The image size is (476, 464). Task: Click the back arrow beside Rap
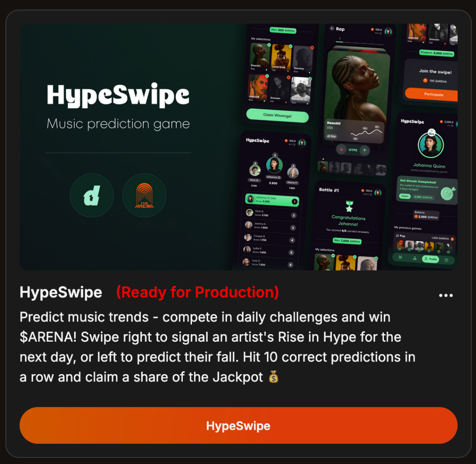coord(332,28)
